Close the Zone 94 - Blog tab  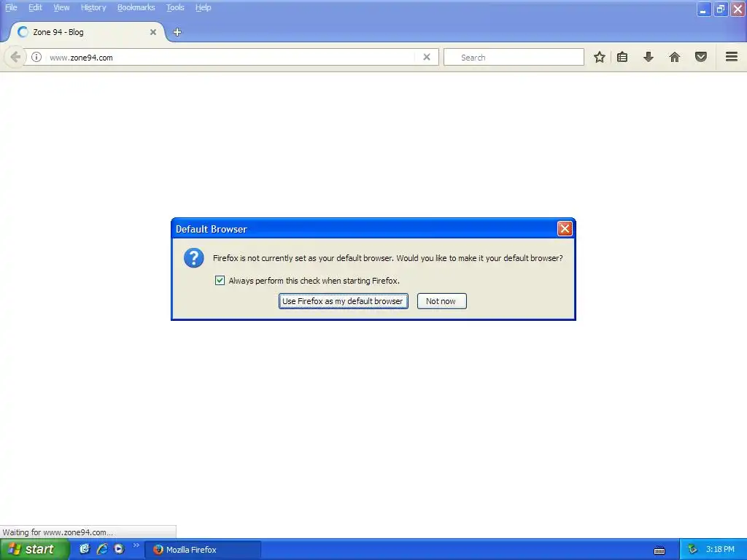(x=153, y=32)
